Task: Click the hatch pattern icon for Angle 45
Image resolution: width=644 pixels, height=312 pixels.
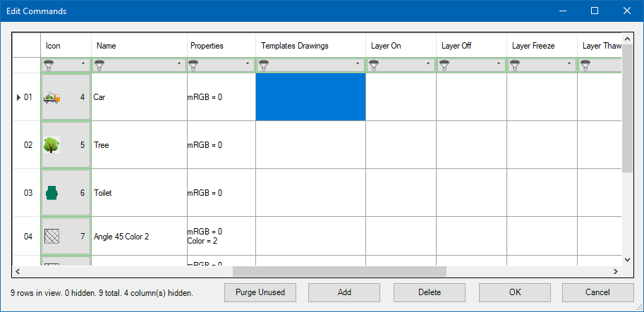Action: pos(51,237)
